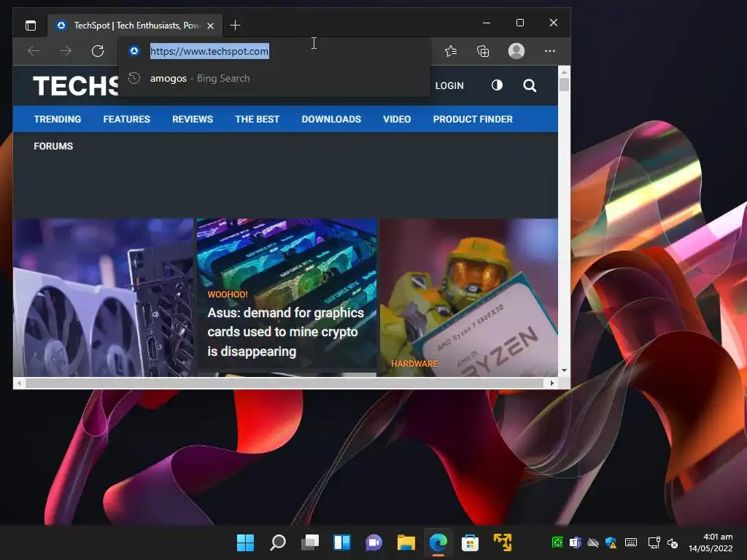Click the HARDWARE category label
The width and height of the screenshot is (747, 560).
click(x=414, y=364)
